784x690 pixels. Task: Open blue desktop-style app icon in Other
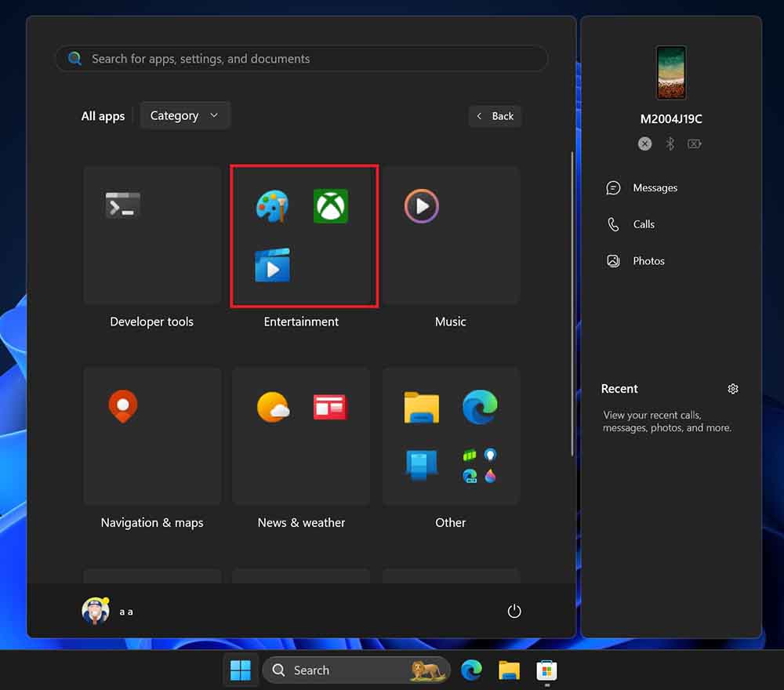point(422,464)
